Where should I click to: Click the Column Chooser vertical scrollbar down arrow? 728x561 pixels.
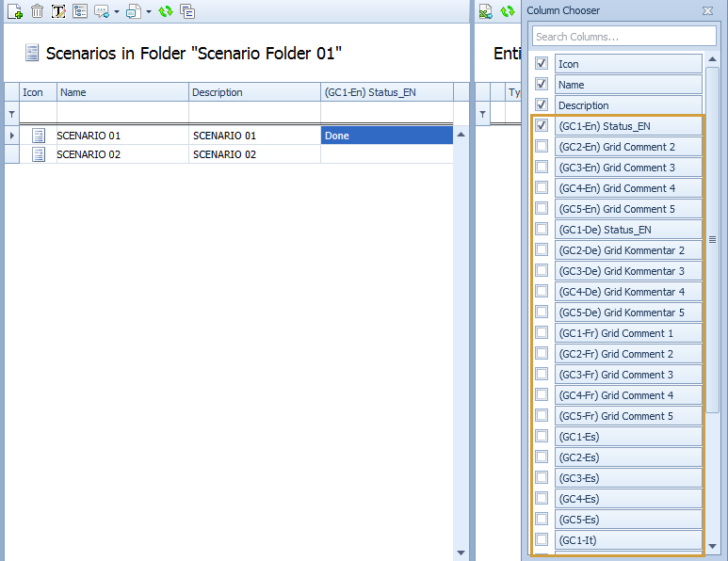click(713, 546)
